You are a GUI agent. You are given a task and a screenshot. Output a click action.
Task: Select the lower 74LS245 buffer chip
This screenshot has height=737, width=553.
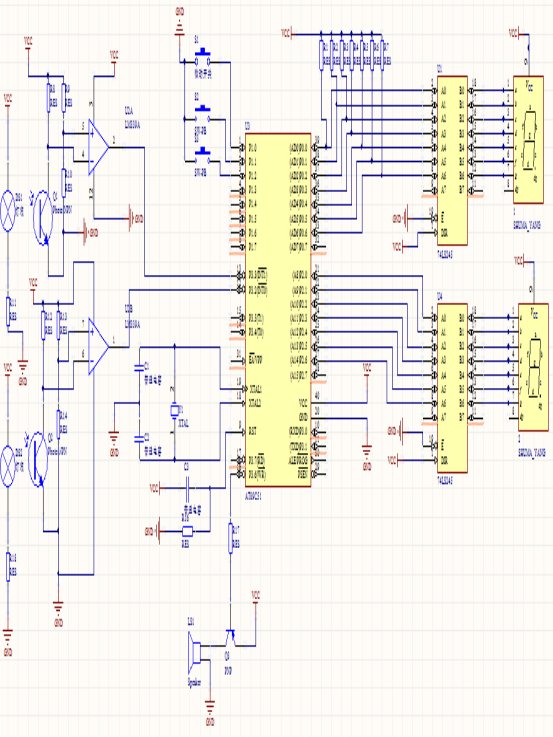point(452,388)
